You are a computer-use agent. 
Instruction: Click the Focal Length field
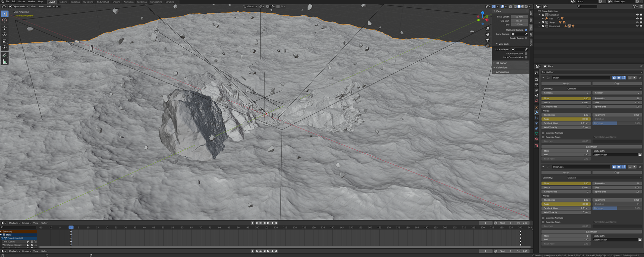pos(519,17)
